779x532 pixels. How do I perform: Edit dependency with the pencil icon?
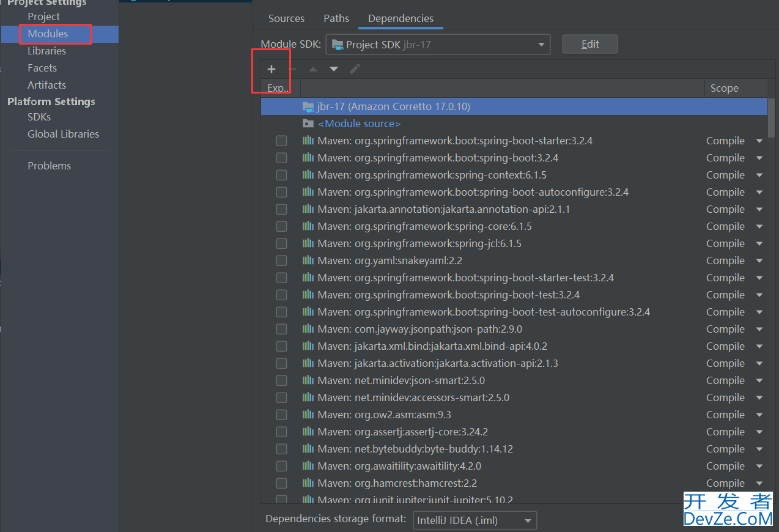coord(355,69)
